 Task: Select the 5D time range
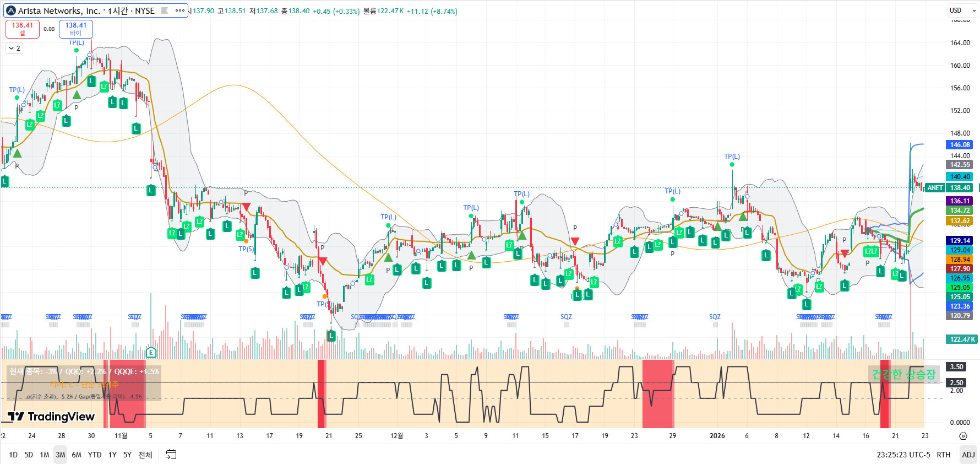[x=29, y=455]
